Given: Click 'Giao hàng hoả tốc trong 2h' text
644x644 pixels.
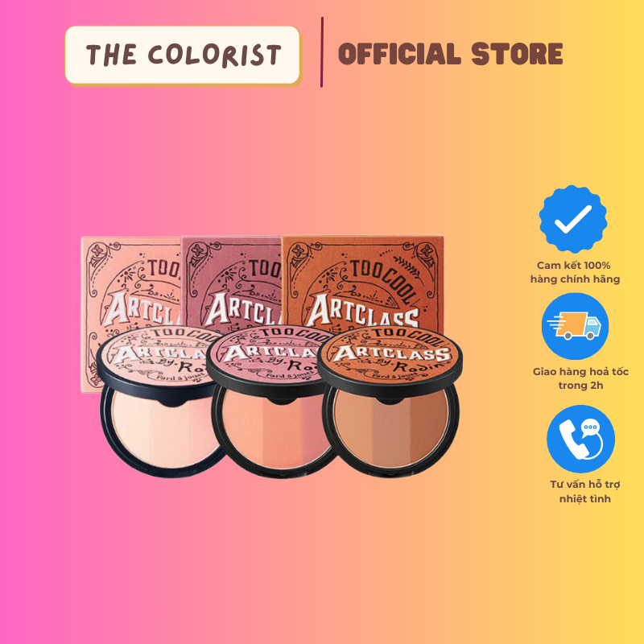Looking at the screenshot, I should pos(580,378).
